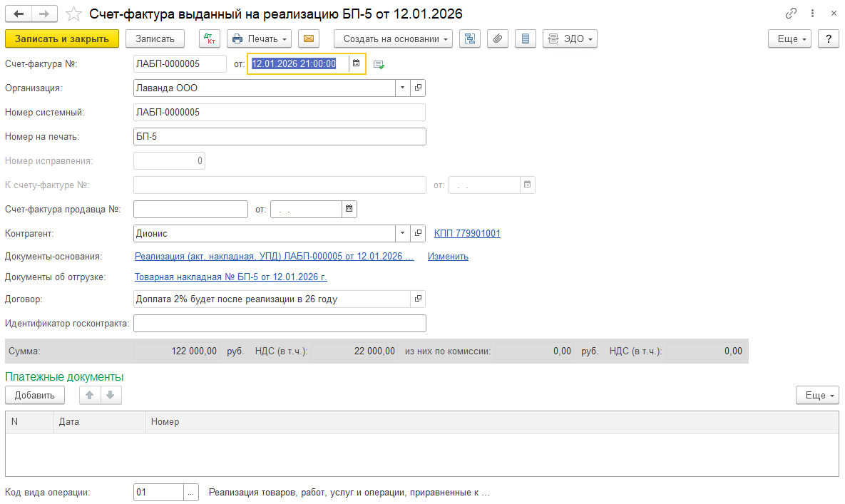
Task: Attach a file using the paperclip icon
Action: (498, 38)
